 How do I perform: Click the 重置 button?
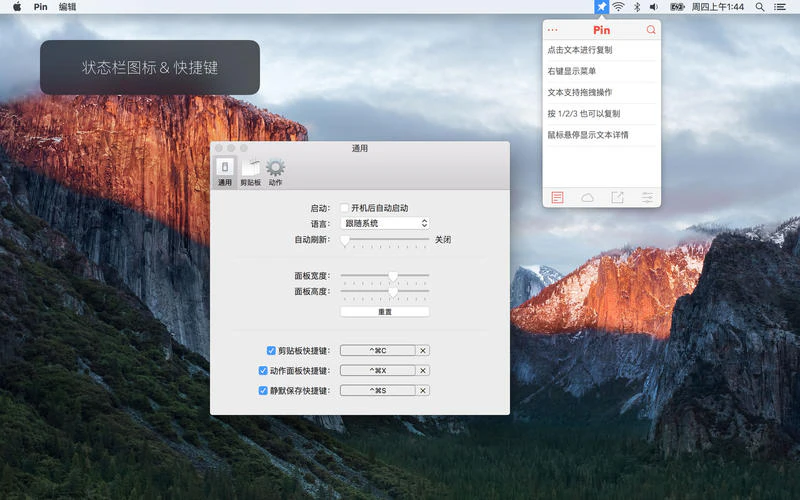[x=385, y=312]
